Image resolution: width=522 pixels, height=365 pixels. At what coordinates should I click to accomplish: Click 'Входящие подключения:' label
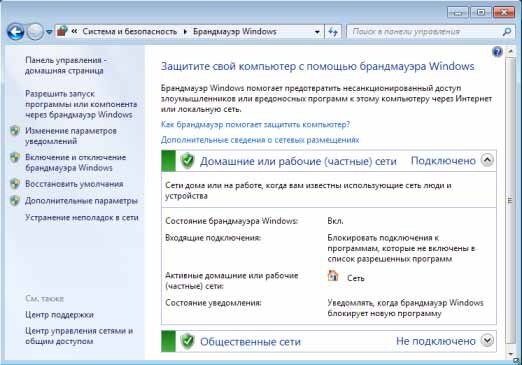click(x=213, y=238)
